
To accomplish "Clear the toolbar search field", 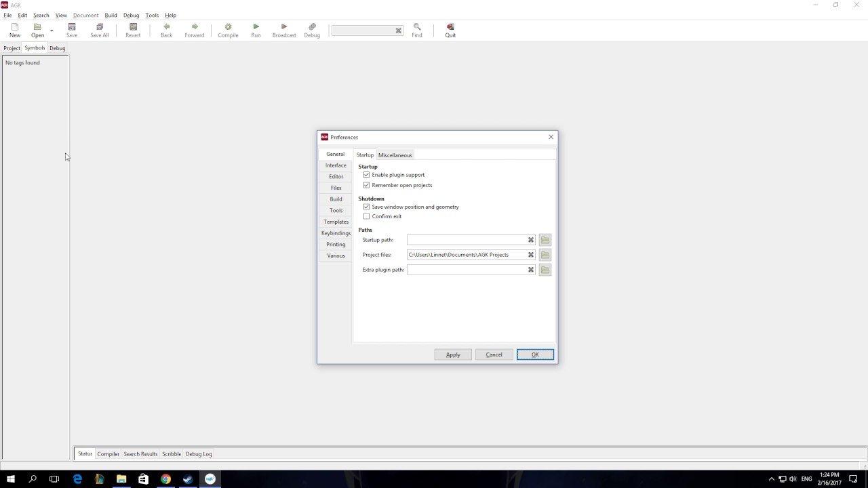I will [399, 30].
